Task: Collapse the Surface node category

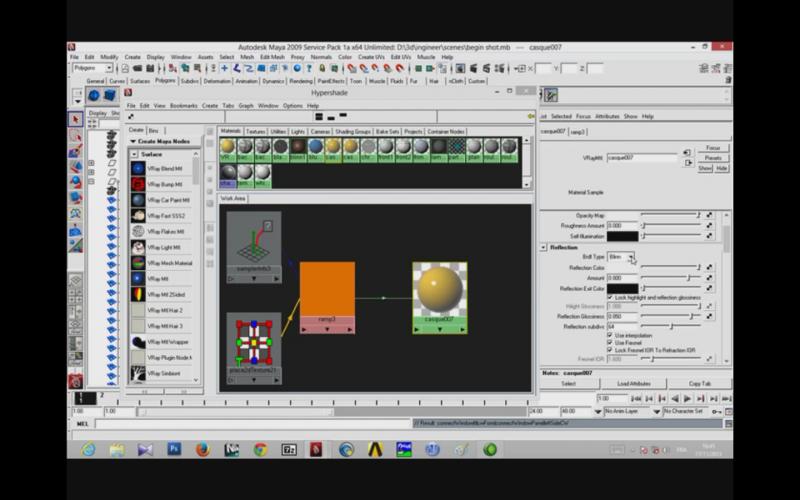Action: (134, 154)
